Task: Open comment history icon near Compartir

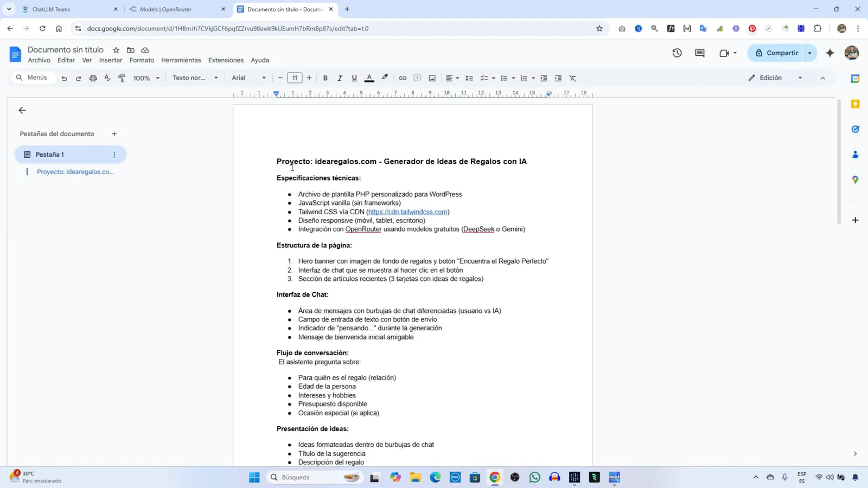Action: click(699, 53)
